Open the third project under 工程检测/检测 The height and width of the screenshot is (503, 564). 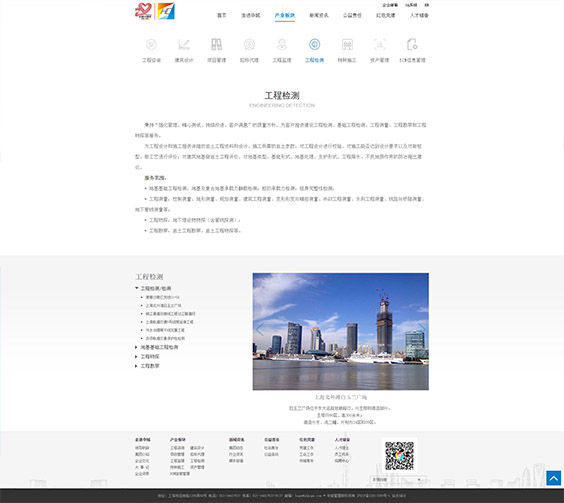click(170, 314)
